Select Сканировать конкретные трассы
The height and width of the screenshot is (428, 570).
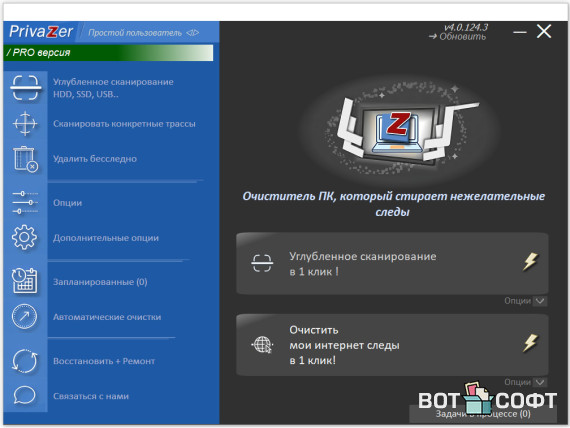[124, 124]
